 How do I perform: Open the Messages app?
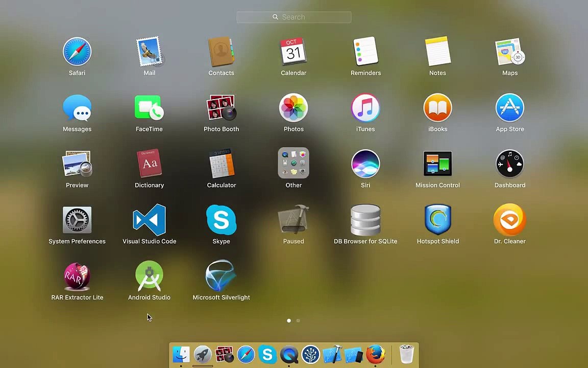click(x=77, y=108)
